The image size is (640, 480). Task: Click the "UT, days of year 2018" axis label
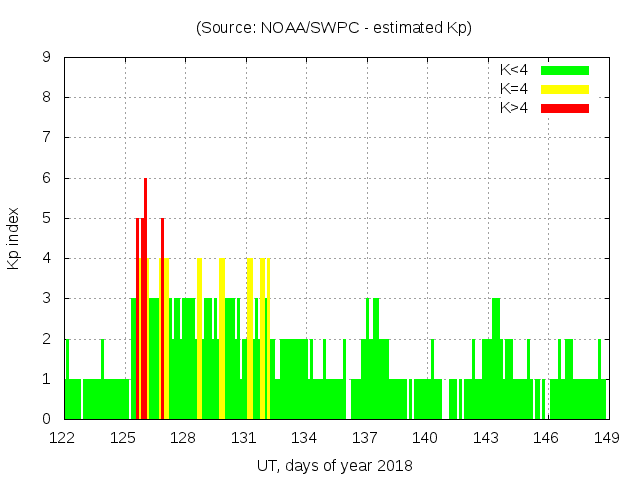334,466
